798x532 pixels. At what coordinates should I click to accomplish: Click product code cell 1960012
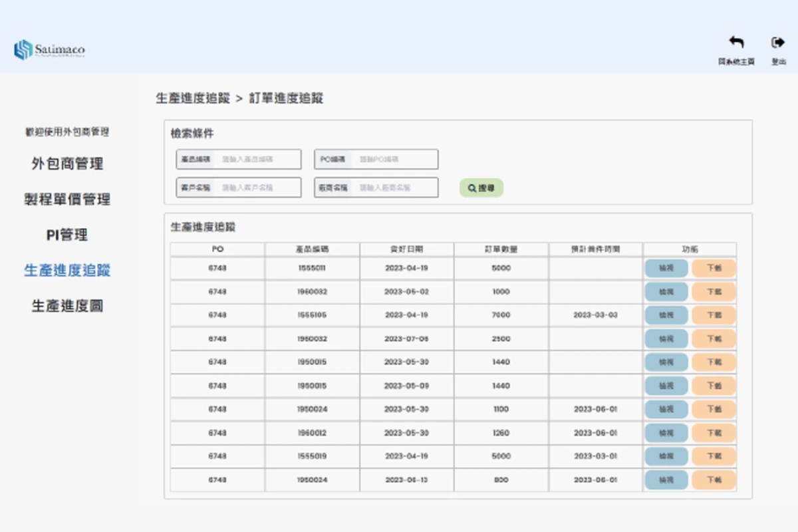(x=312, y=433)
